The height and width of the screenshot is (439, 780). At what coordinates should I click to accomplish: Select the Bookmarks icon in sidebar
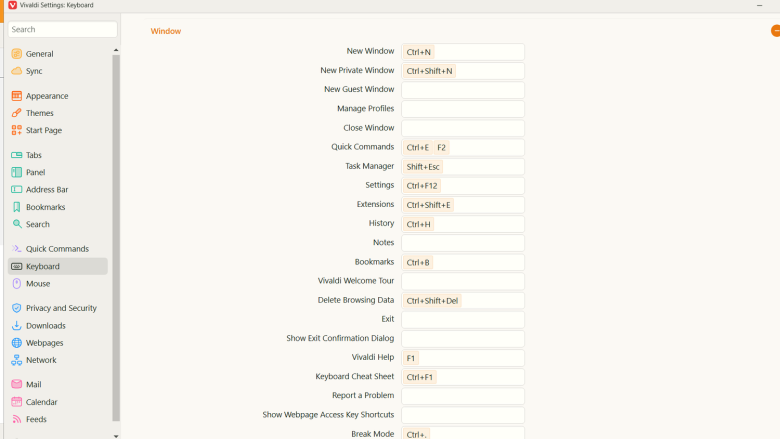[17, 207]
